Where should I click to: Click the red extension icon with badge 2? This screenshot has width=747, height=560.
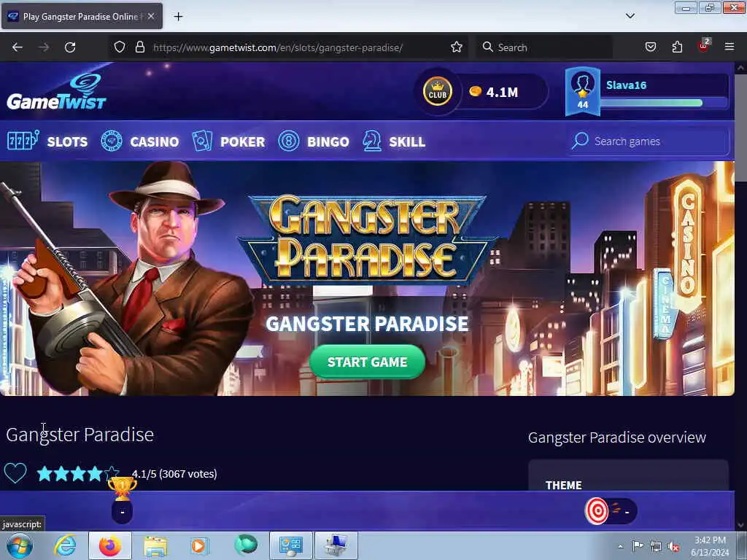pyautogui.click(x=704, y=46)
